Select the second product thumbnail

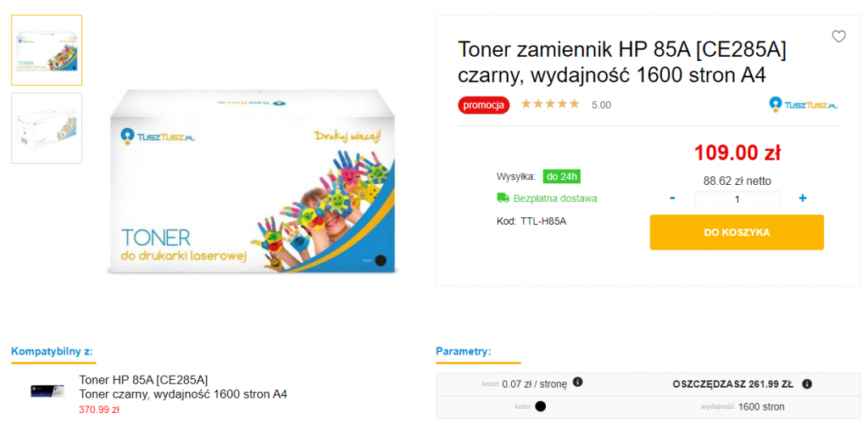[x=47, y=128]
